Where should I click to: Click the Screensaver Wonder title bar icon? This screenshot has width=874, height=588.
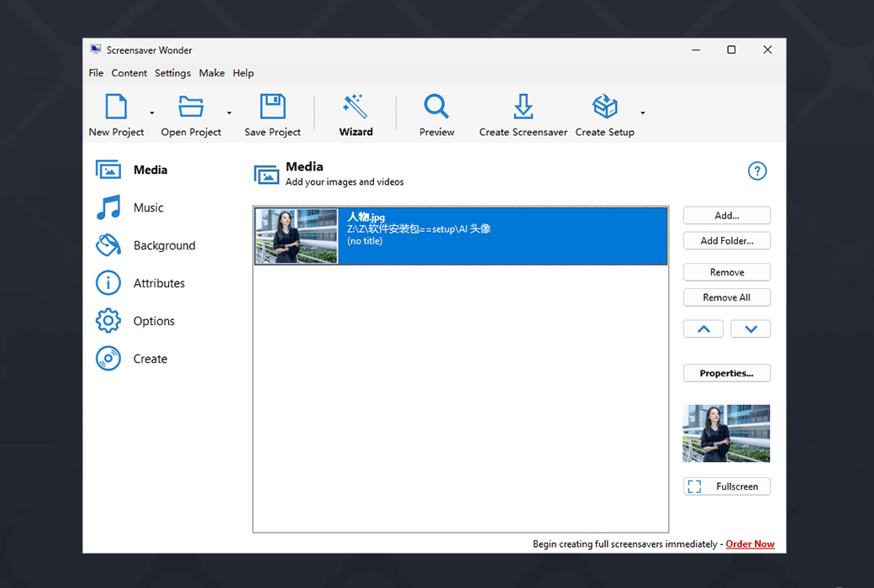96,50
